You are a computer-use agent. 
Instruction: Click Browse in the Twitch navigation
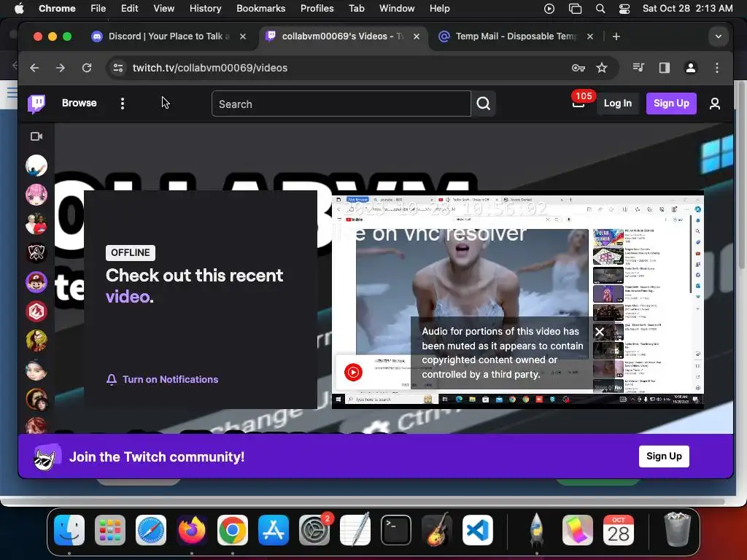pos(79,103)
